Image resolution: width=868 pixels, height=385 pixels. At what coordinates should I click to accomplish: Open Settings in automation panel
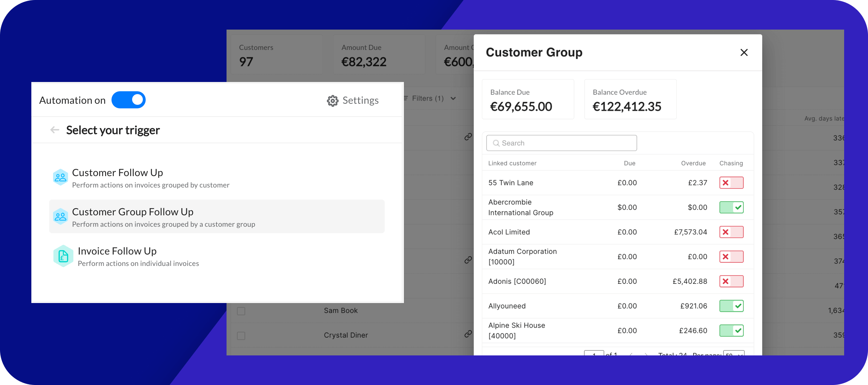coord(360,101)
